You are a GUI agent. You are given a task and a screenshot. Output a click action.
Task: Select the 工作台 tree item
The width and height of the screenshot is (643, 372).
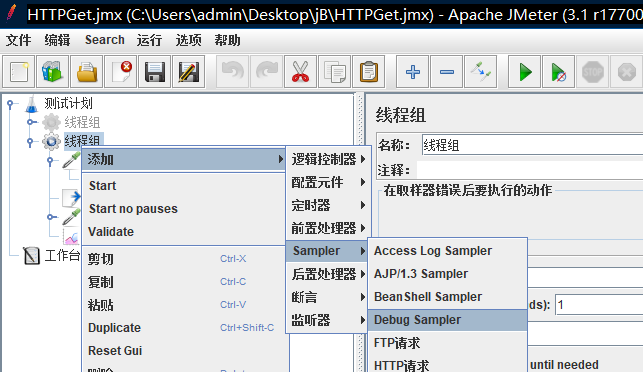point(62,256)
